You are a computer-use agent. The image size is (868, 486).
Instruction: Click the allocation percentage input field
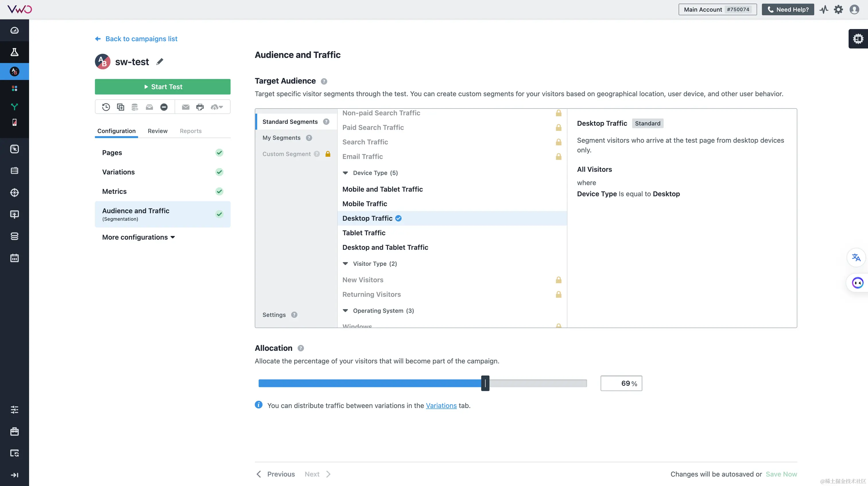(x=621, y=383)
